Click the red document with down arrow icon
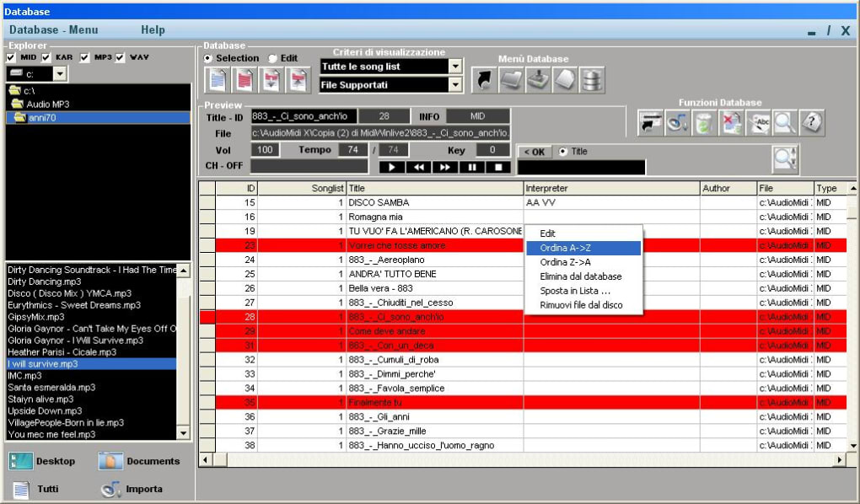 pos(271,80)
